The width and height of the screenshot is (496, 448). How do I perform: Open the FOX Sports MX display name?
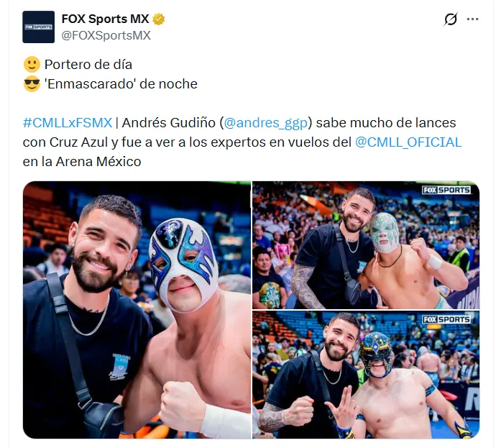pyautogui.click(x=105, y=19)
